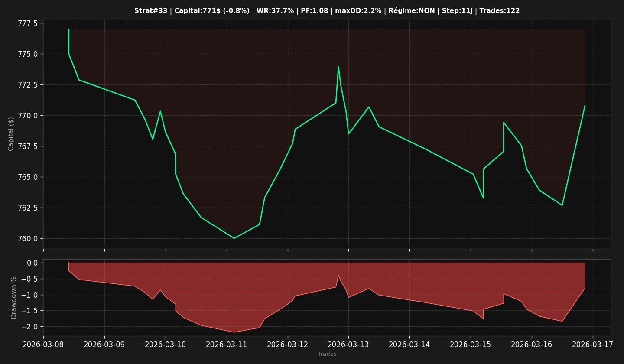
Task: Click the 2026-03-08 date axis label
Action: point(43,344)
